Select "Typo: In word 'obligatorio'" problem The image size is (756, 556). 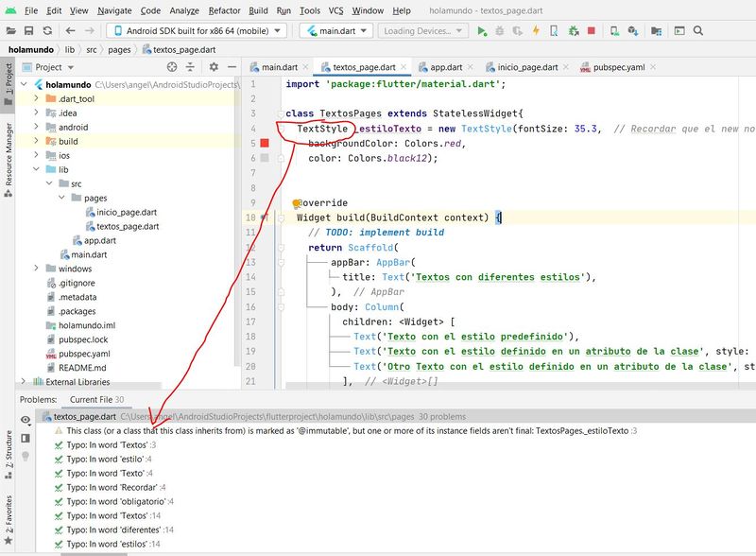114,501
